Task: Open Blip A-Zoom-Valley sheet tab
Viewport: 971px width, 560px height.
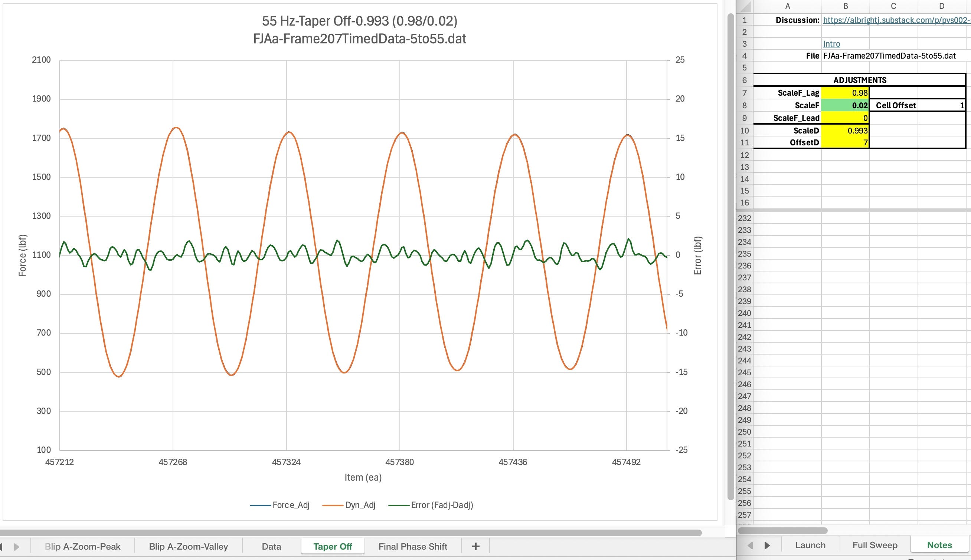Action: (188, 547)
